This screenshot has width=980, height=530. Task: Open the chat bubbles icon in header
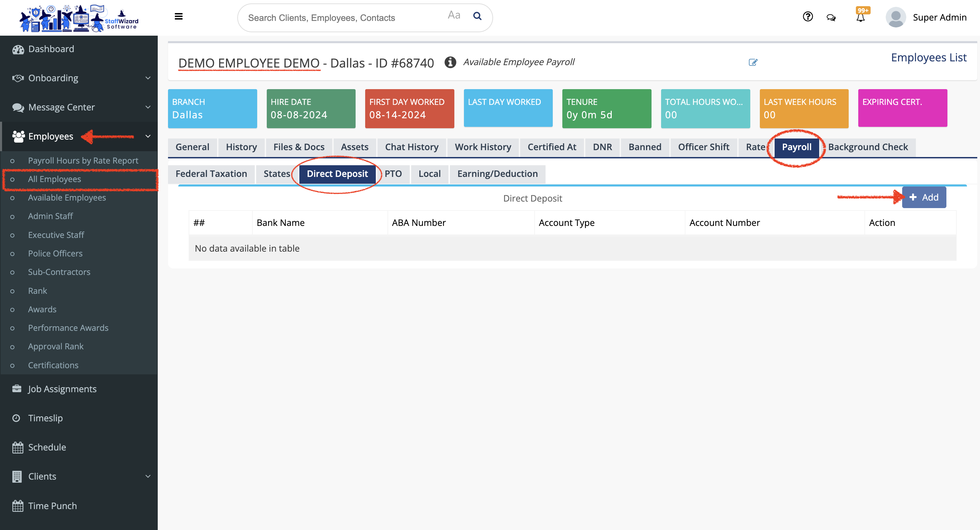[x=831, y=17]
